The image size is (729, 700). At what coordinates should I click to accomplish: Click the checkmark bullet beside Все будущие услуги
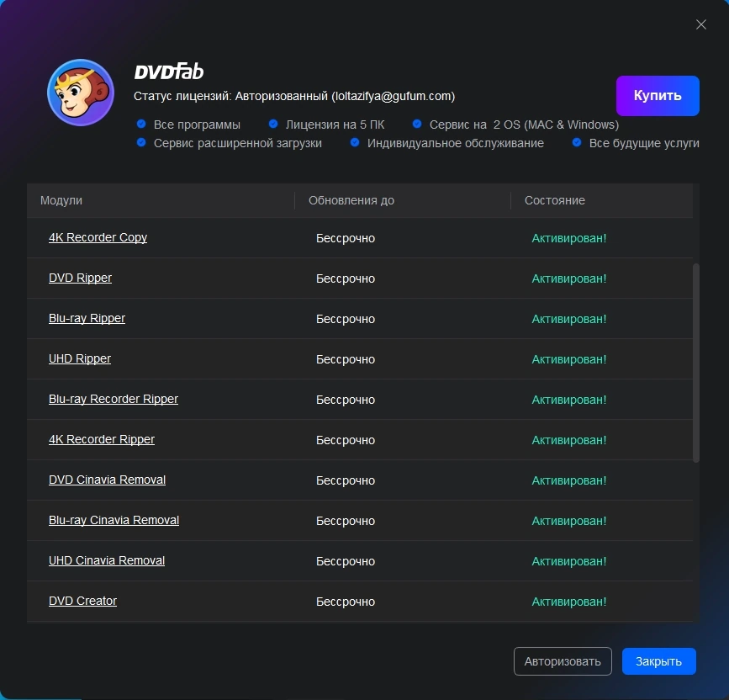pyautogui.click(x=577, y=142)
